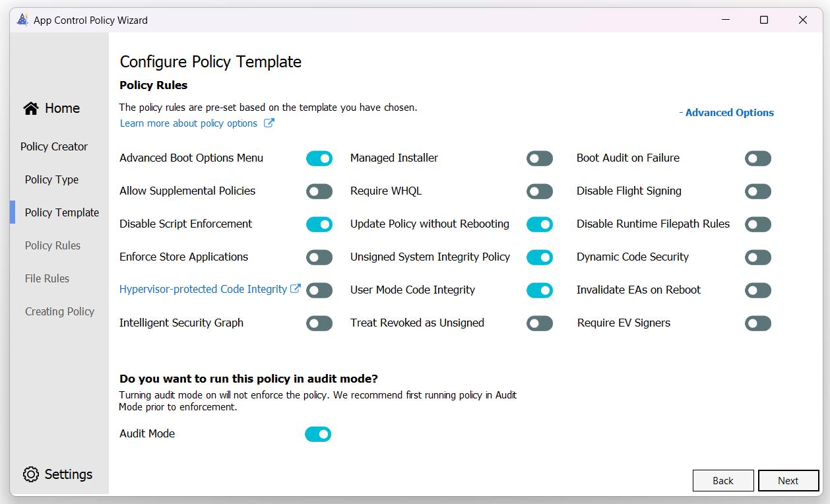This screenshot has height=504, width=830.
Task: Click audit mode question heading
Action: pos(249,379)
